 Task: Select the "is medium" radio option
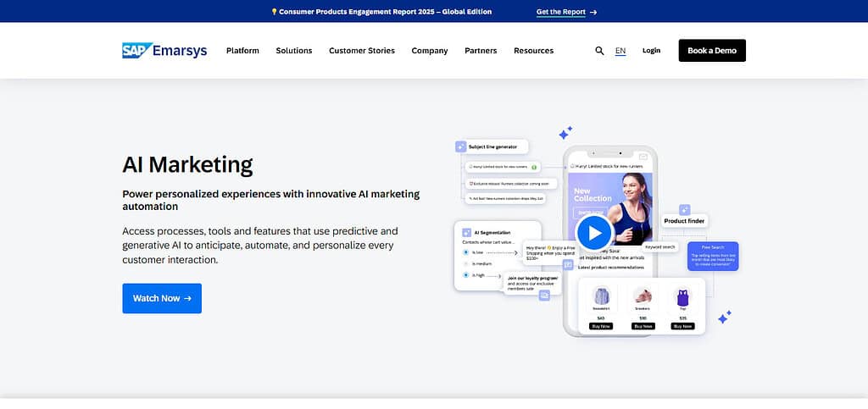pos(466,263)
